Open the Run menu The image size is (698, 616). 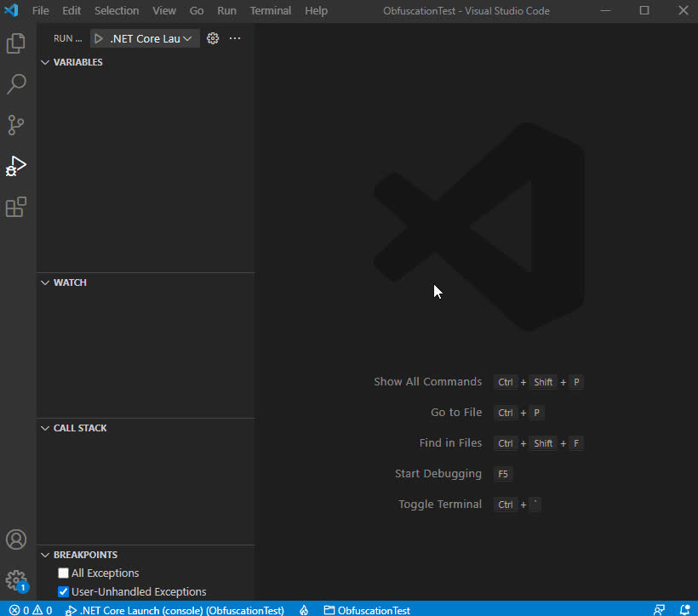click(226, 10)
